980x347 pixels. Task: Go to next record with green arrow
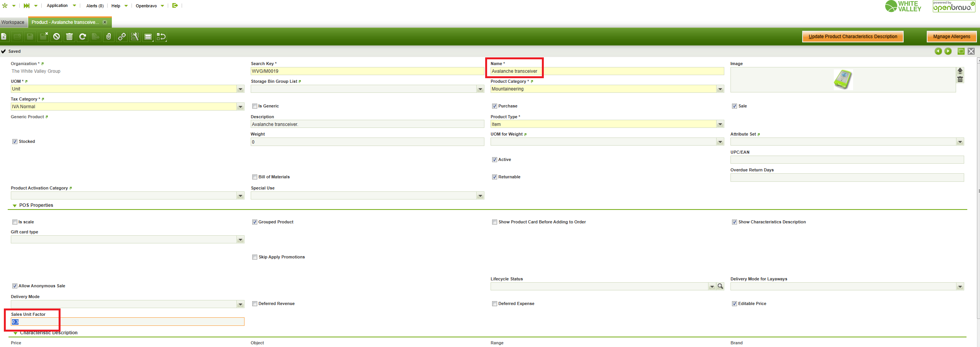pyautogui.click(x=948, y=51)
